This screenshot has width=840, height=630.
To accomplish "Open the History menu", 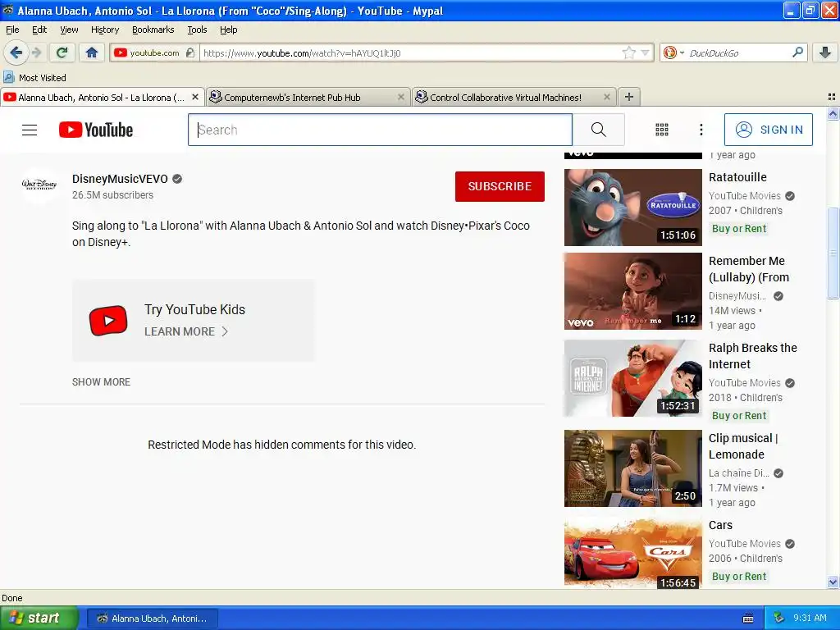I will tap(105, 30).
